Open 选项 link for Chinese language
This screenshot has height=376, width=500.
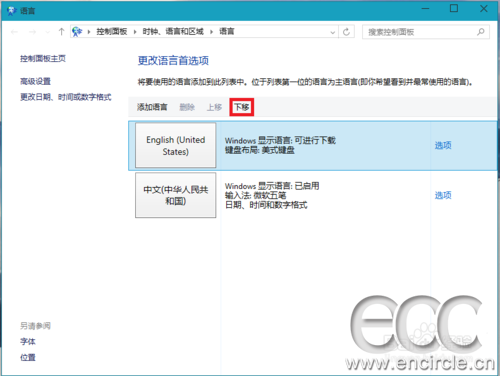(x=443, y=195)
